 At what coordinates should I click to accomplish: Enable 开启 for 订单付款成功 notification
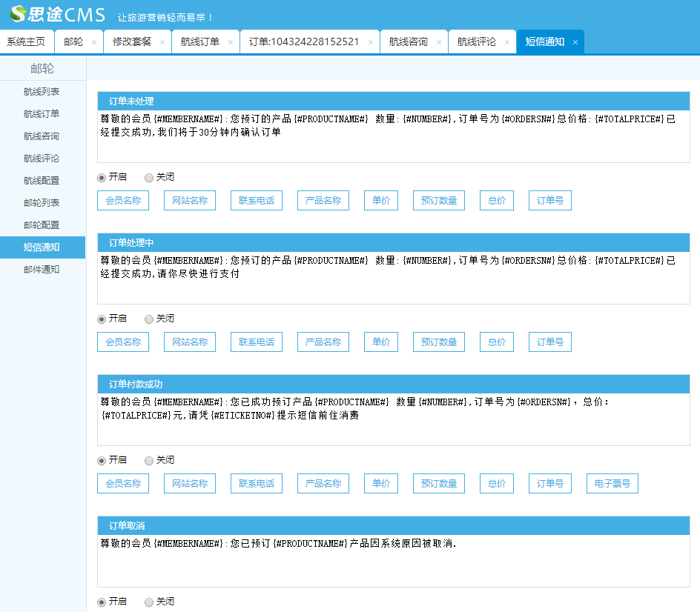tap(102, 461)
